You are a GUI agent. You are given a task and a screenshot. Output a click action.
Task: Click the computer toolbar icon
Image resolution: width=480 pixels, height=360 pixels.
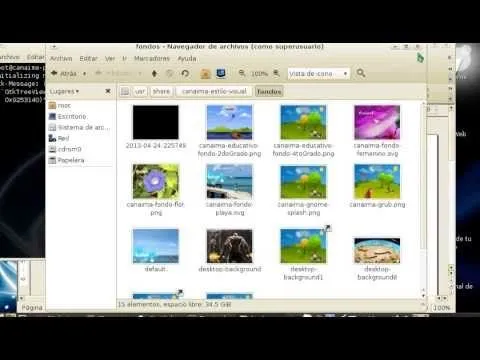221,73
